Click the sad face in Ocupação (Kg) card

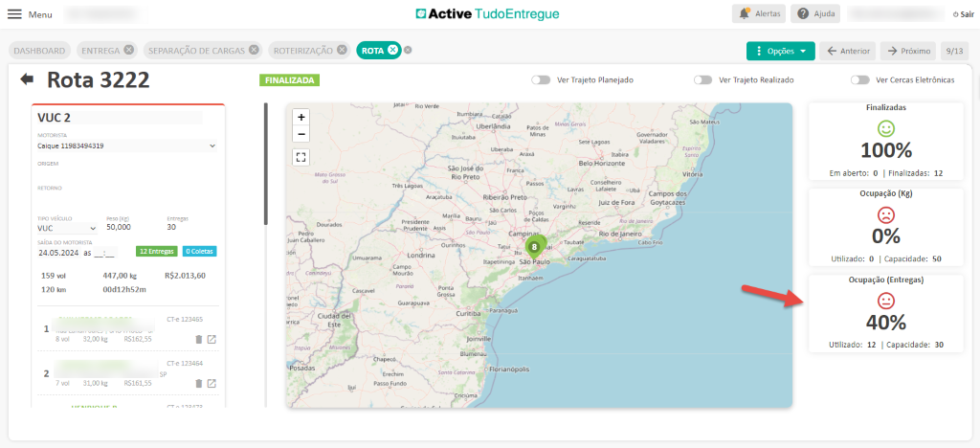(x=886, y=215)
